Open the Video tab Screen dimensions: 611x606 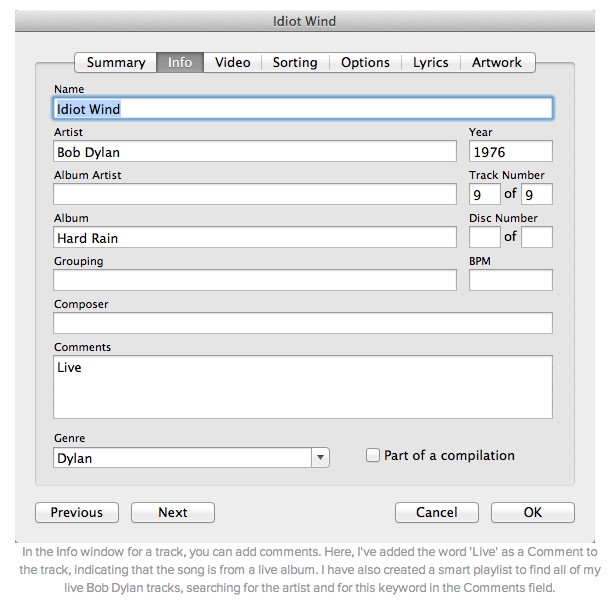click(233, 62)
